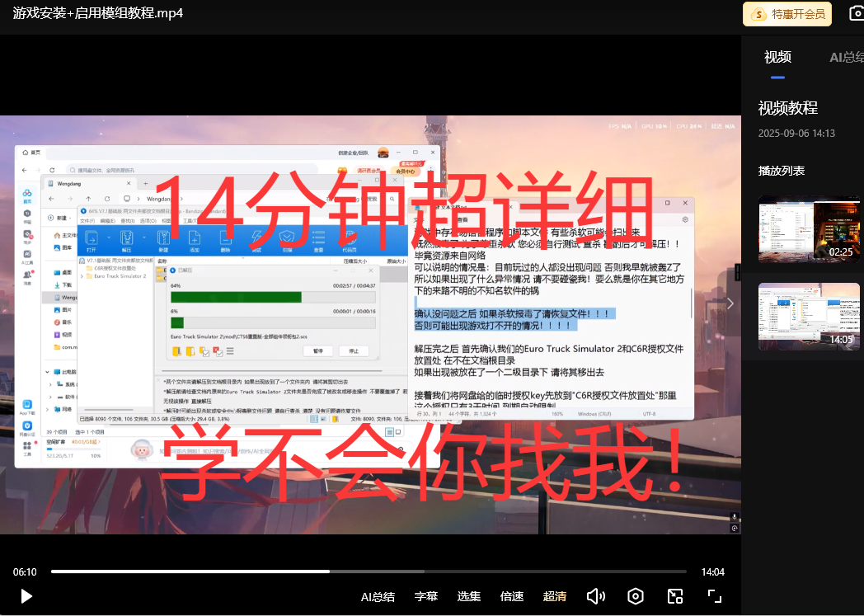Expand the 选集 episode list

469,596
